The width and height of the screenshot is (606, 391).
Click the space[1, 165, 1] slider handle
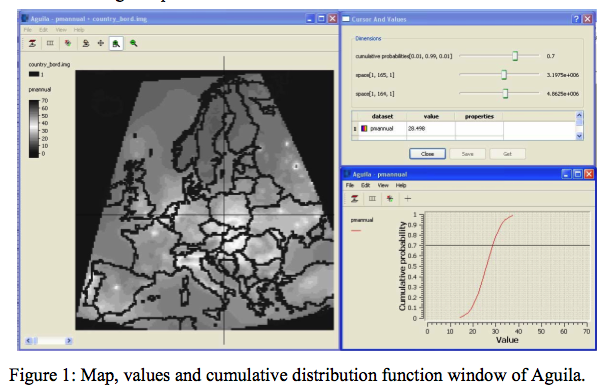(504, 75)
